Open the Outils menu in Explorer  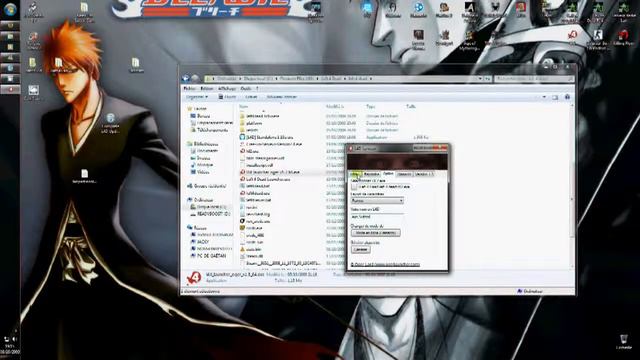coord(246,89)
